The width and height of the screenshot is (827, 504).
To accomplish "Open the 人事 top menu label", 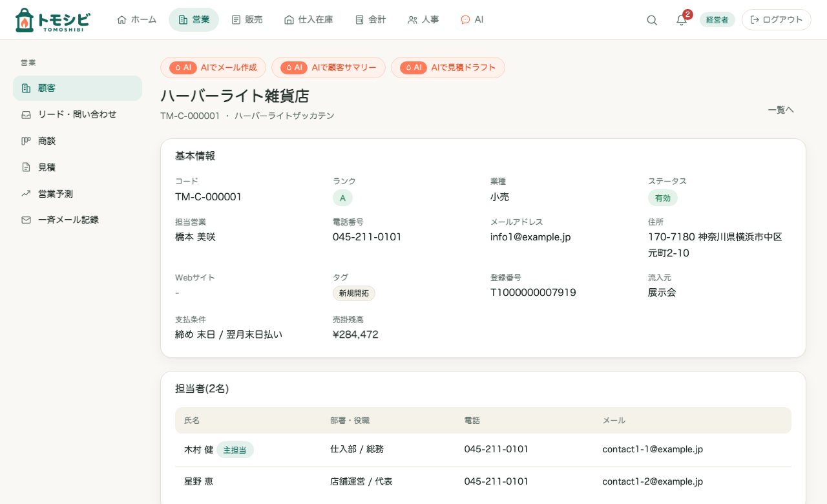I will click(x=430, y=19).
